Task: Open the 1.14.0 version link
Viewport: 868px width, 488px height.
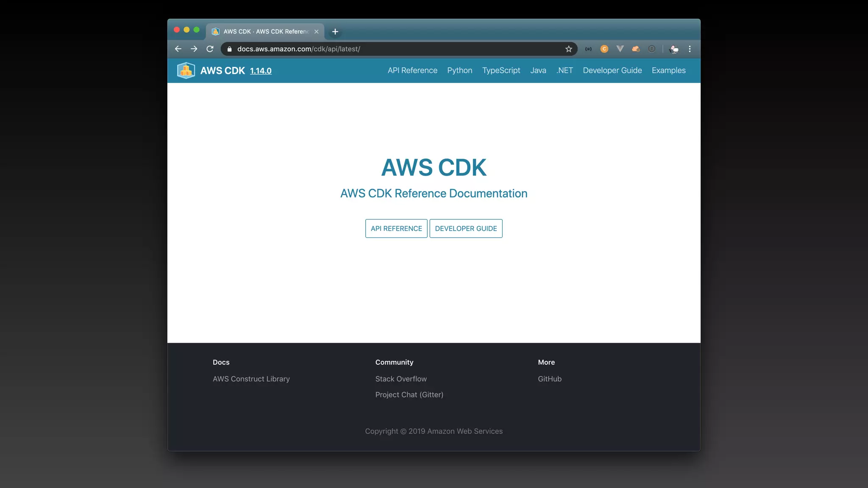Action: pos(261,71)
